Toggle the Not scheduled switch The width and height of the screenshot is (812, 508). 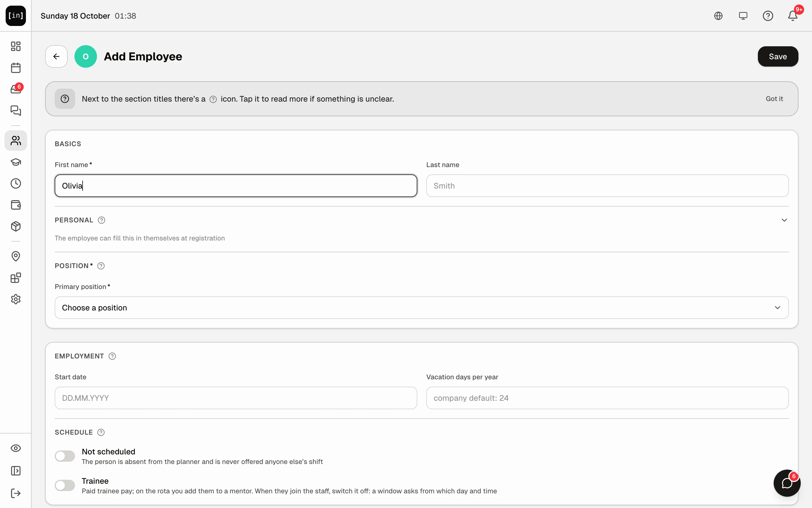pyautogui.click(x=65, y=456)
